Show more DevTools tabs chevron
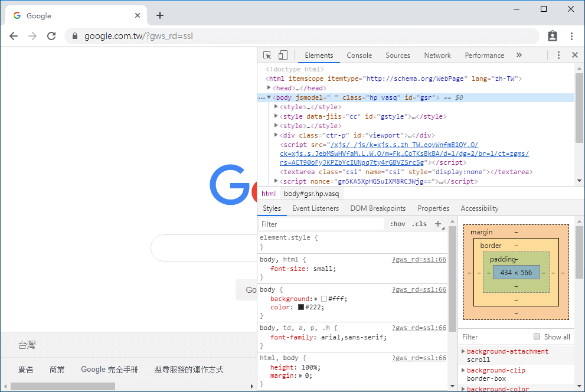Screen dimensions: 585x392 [519, 55]
